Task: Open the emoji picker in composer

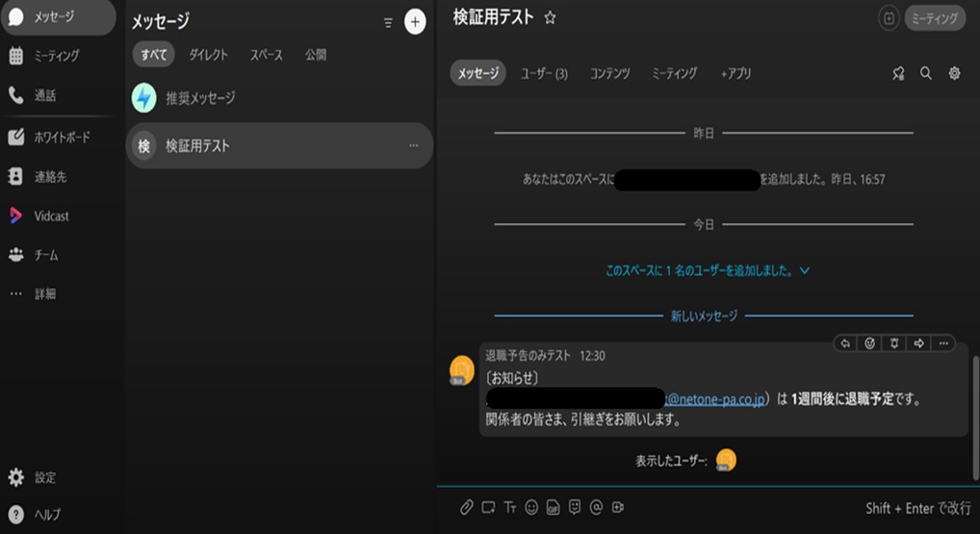Action: pos(531,507)
